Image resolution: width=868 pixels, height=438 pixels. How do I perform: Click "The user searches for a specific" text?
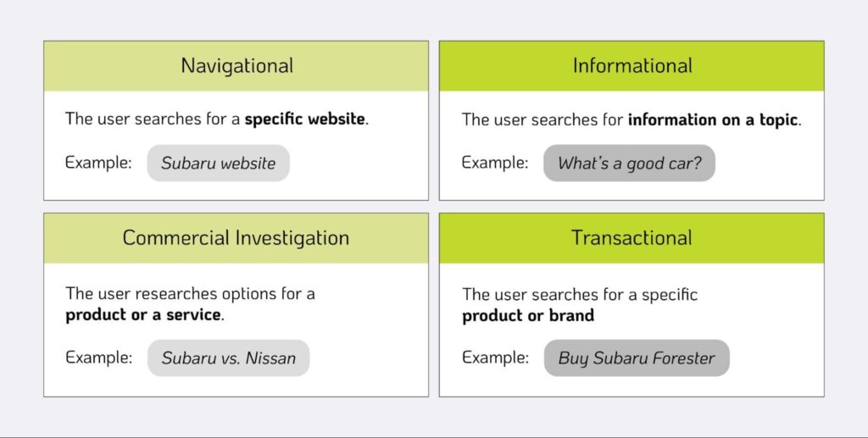[x=580, y=295]
